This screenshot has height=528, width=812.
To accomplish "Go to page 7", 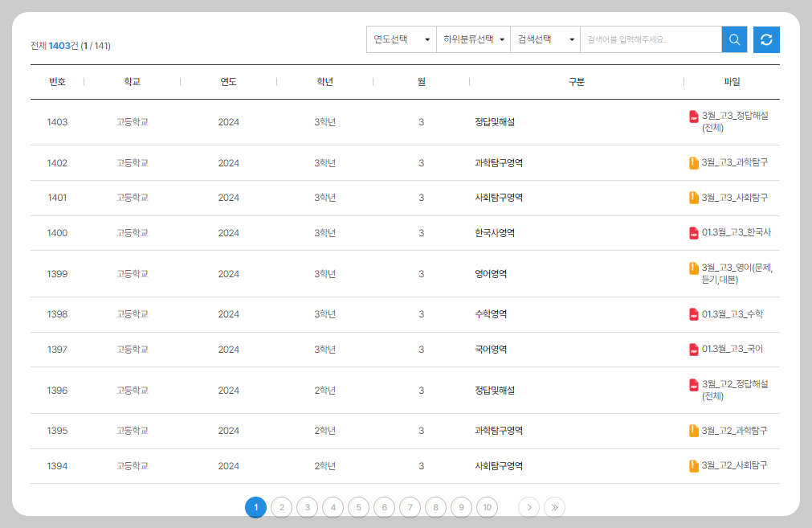I will 410,507.
